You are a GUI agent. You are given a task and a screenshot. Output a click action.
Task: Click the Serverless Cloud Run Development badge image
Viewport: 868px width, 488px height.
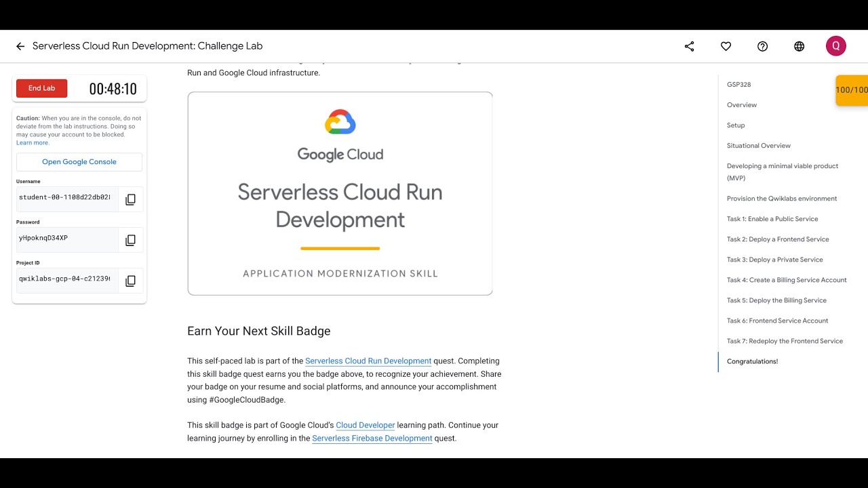pyautogui.click(x=340, y=194)
